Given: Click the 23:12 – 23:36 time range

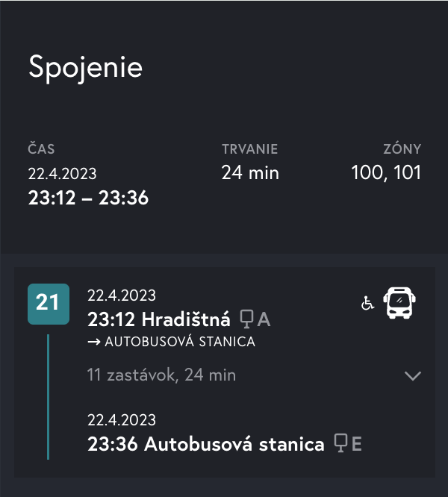Looking at the screenshot, I should [x=88, y=198].
